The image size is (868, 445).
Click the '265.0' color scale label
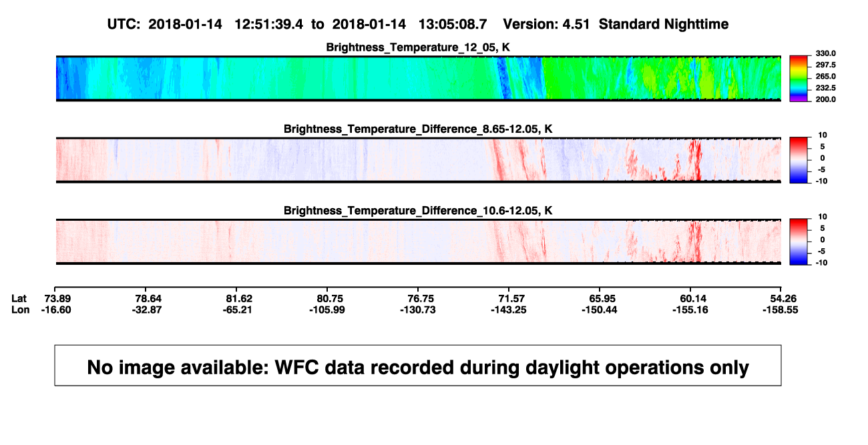point(825,76)
